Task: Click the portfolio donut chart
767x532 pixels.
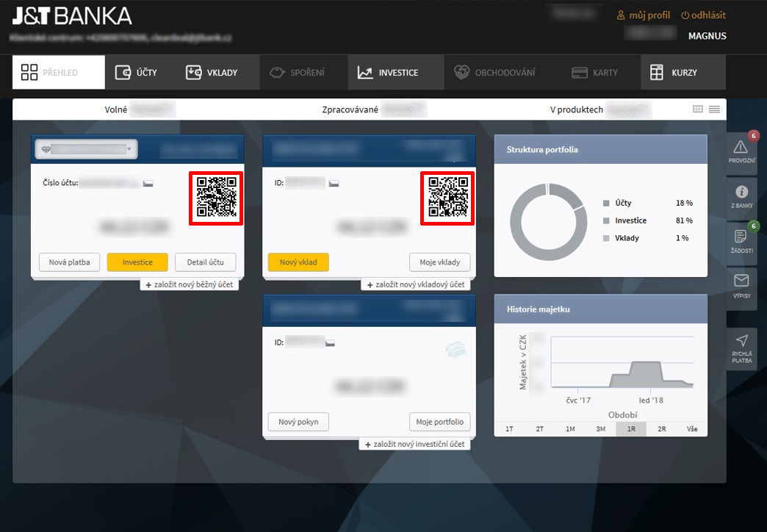Action: click(x=548, y=222)
